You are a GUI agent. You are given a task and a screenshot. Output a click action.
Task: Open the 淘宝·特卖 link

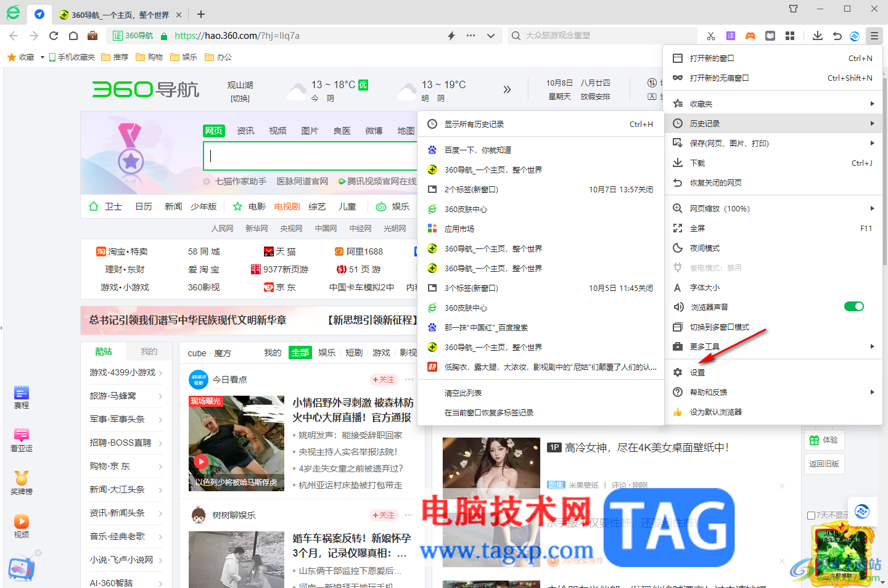[x=128, y=251]
